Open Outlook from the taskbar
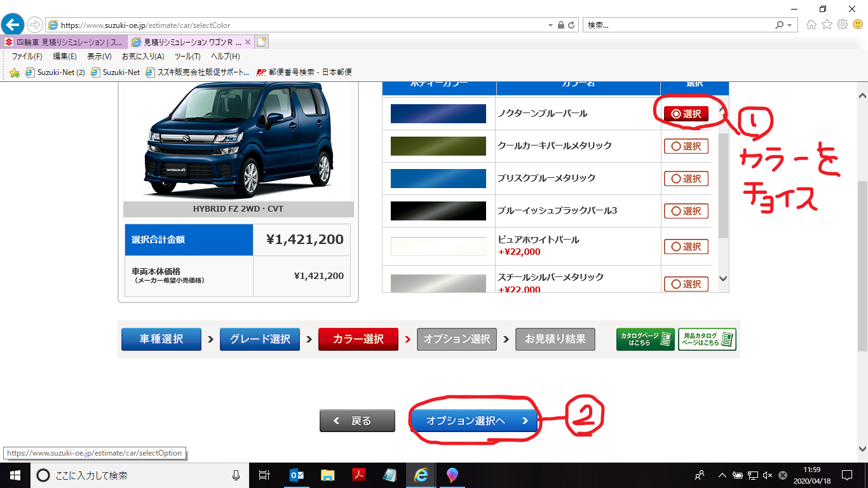Viewport: 868px width, 488px height. 296,475
